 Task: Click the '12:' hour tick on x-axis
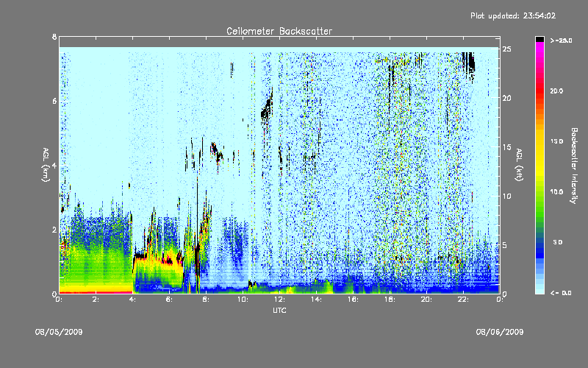(279, 300)
